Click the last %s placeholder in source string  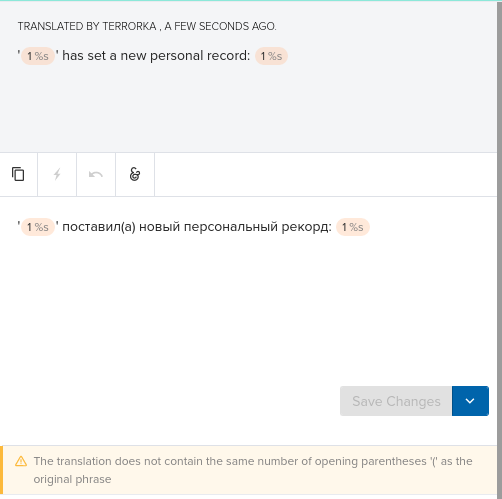point(271,56)
